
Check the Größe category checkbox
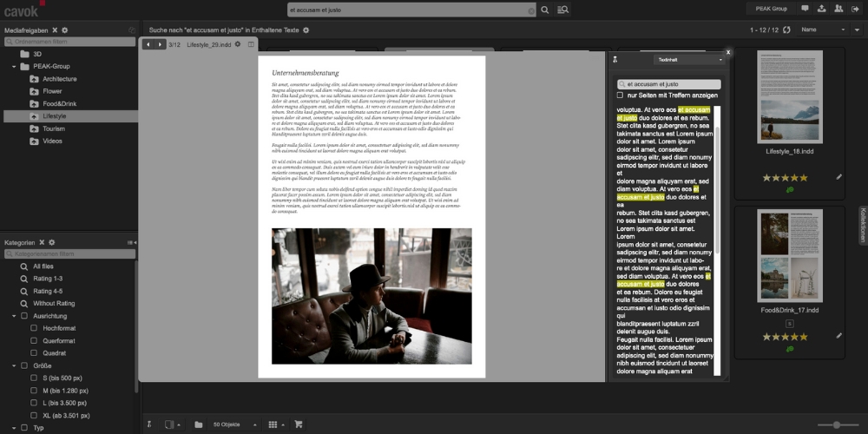[x=24, y=366]
